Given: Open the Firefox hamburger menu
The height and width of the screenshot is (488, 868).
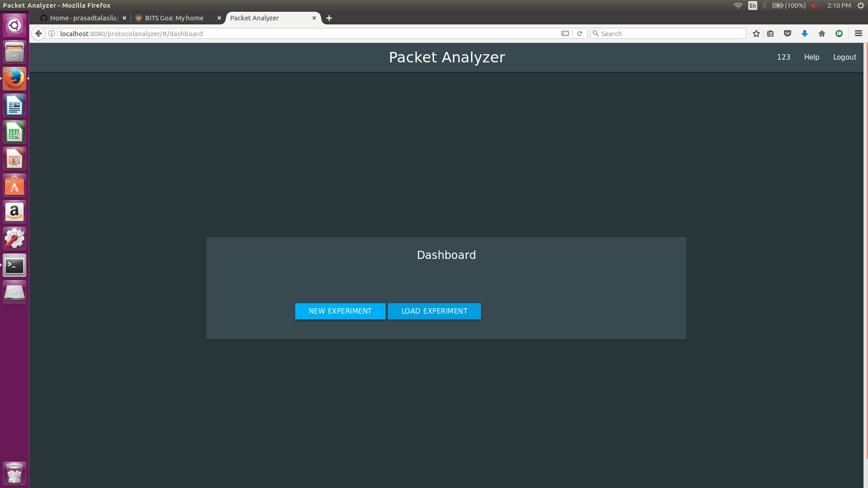Looking at the screenshot, I should (858, 33).
